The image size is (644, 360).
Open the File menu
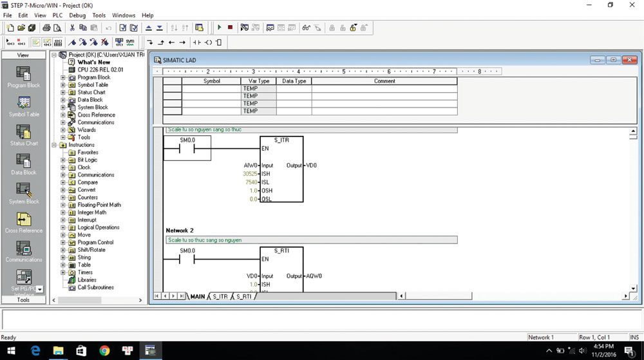click(7, 15)
